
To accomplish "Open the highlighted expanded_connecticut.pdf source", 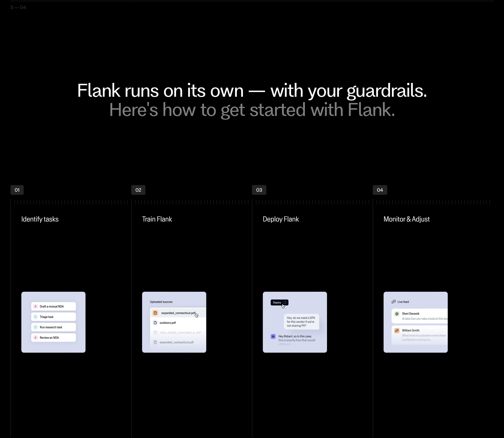I will (178, 313).
